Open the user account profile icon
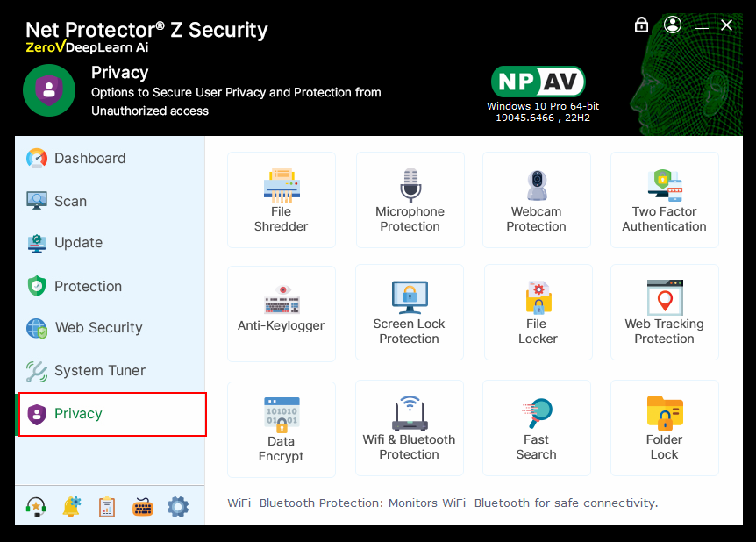Screen dimensions: 756x542 click(673, 25)
